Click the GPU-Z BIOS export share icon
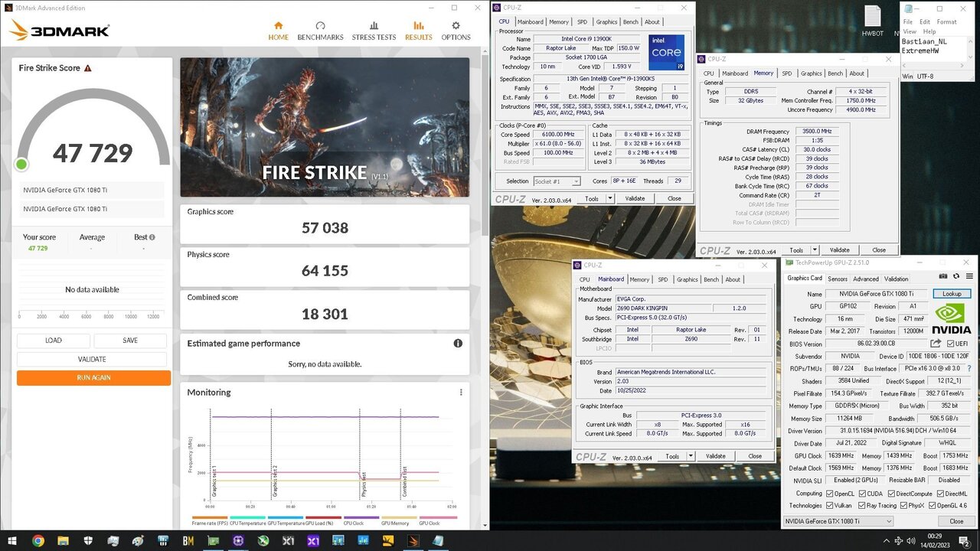This screenshot has height=551, width=980. point(936,344)
